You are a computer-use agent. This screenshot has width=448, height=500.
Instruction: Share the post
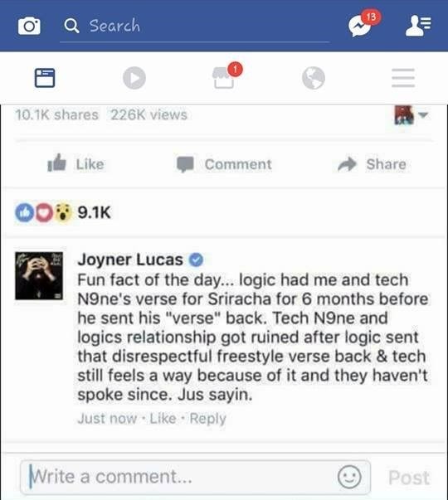(372, 164)
